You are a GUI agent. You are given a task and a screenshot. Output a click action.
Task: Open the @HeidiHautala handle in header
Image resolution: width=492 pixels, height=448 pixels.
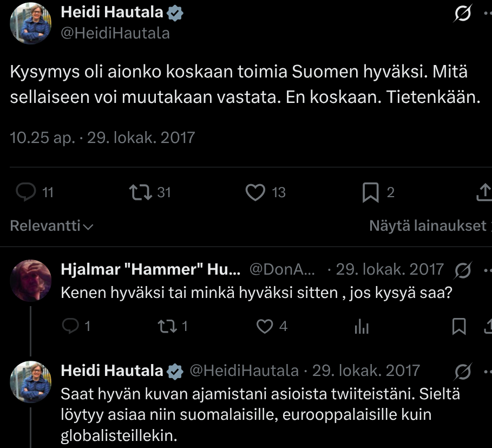[x=115, y=33]
